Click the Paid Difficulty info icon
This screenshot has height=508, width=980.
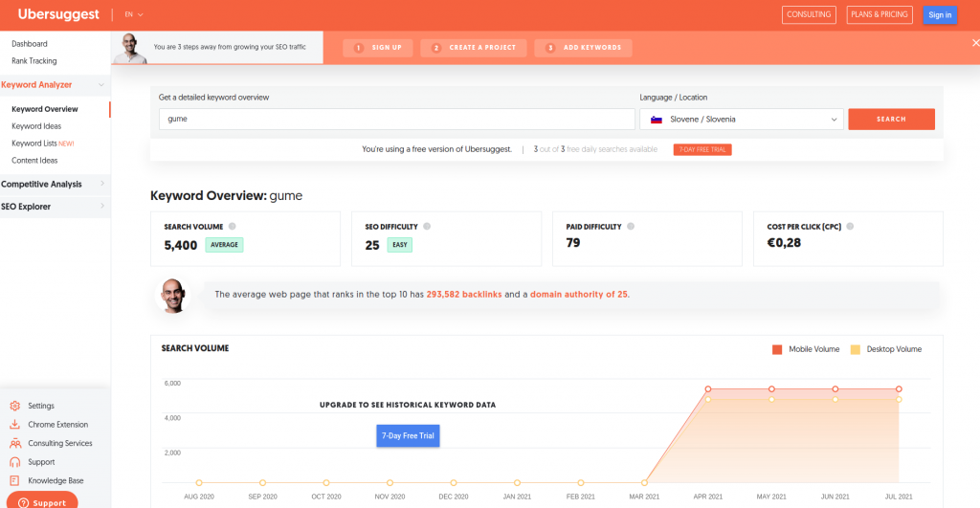[631, 226]
